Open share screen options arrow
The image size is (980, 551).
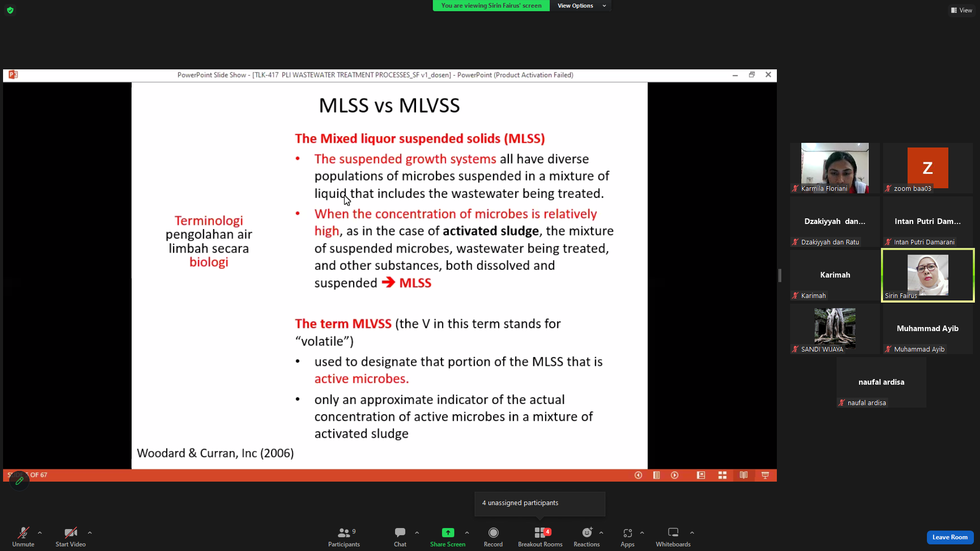click(x=467, y=533)
